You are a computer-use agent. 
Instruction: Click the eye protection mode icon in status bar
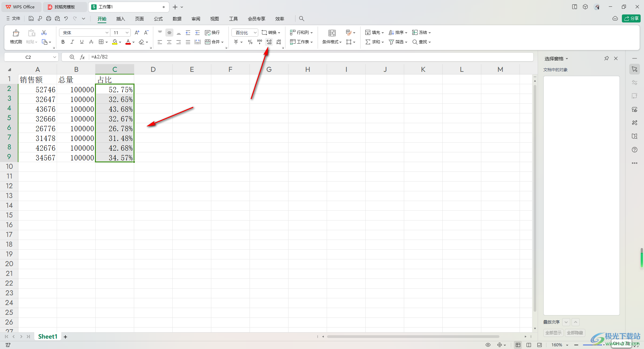(488, 345)
